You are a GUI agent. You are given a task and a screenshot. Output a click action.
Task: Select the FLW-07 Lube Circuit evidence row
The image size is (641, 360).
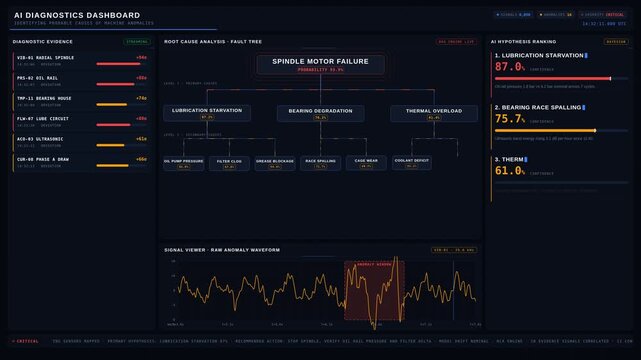point(81,122)
